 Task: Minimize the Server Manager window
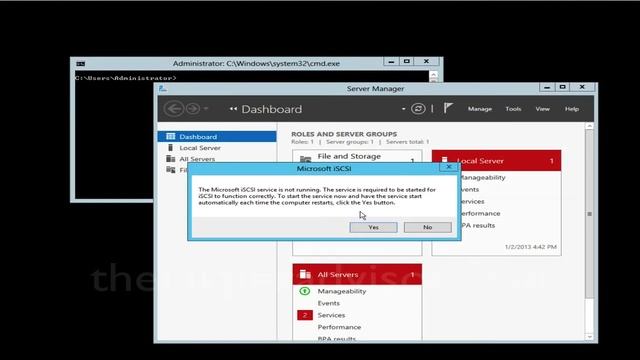(547, 87)
